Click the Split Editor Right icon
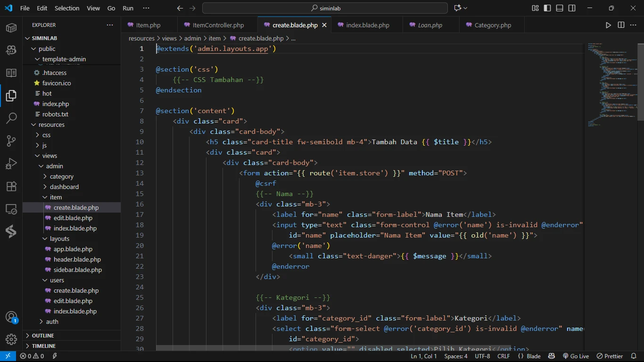 coord(621,25)
